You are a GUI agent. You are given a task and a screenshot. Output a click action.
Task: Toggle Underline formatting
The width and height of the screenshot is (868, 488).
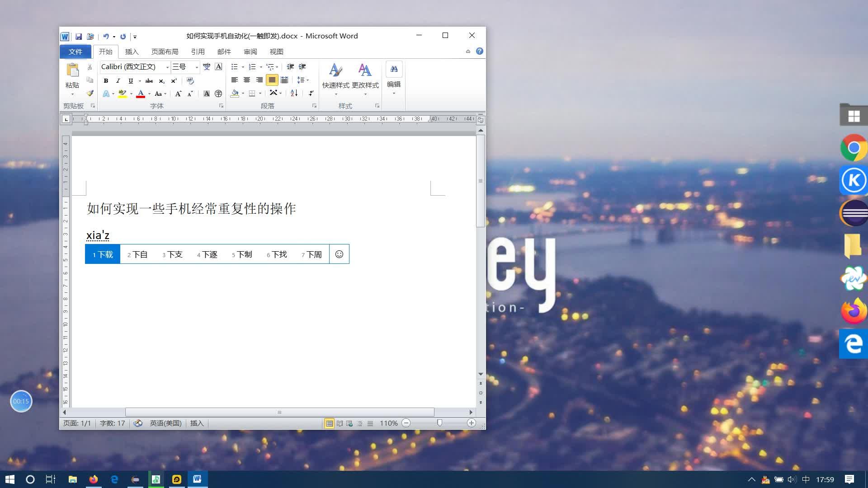pyautogui.click(x=131, y=81)
